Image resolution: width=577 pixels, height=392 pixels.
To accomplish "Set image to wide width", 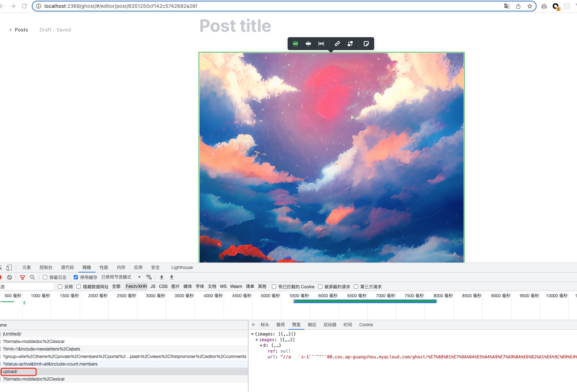I will 308,44.
